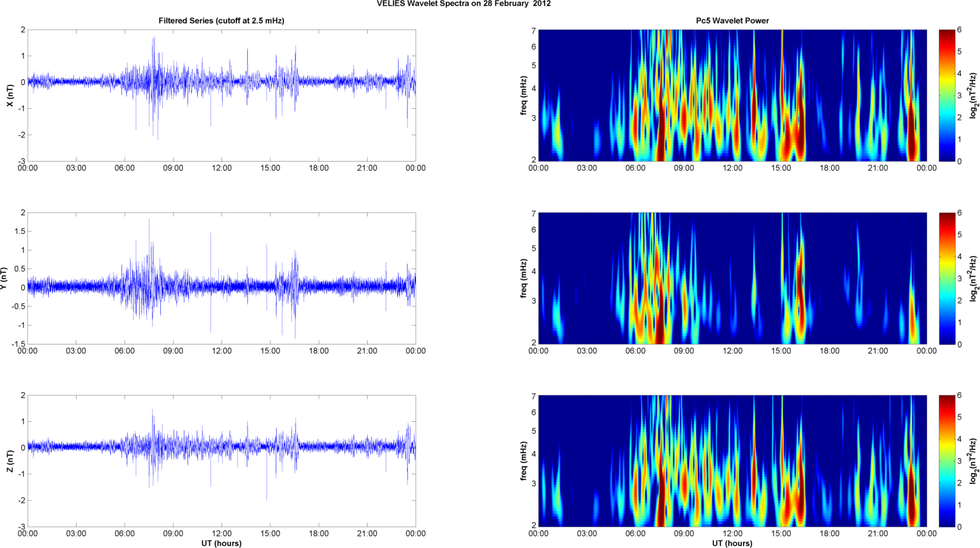Click the Y component filtered time series plot
This screenshot has width=980, height=548.
(221, 278)
